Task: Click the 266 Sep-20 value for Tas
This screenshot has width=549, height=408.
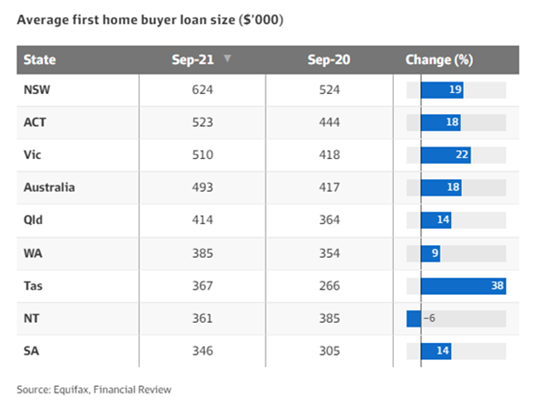Action: 329,286
